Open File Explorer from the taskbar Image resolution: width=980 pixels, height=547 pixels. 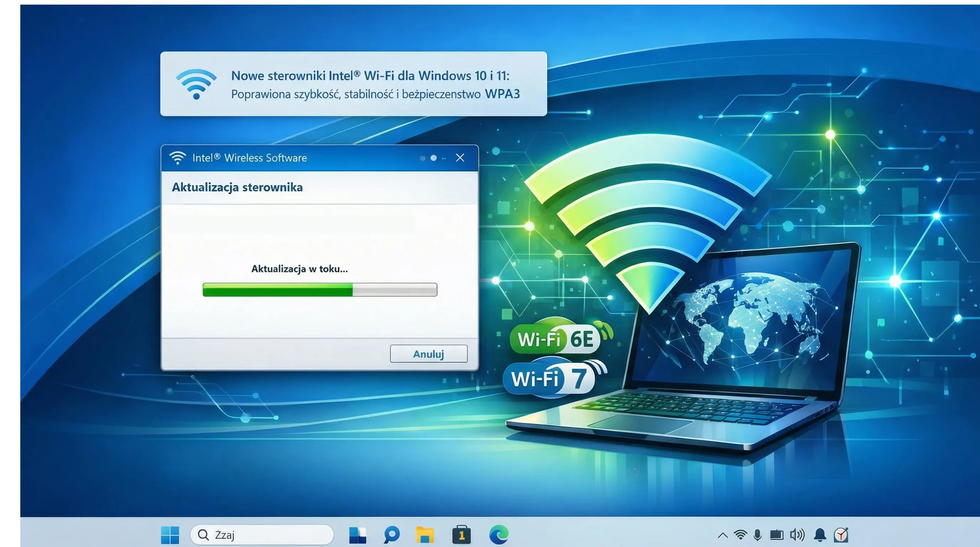pyautogui.click(x=424, y=535)
